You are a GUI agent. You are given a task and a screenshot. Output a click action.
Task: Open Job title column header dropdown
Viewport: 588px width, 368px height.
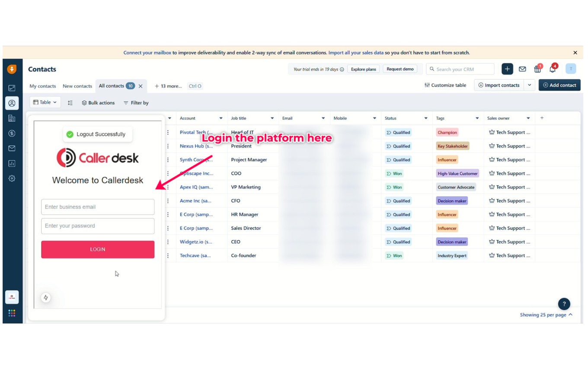click(272, 118)
